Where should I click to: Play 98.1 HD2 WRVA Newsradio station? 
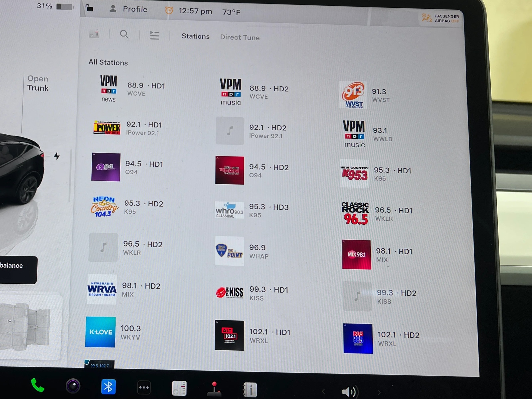[x=124, y=289]
